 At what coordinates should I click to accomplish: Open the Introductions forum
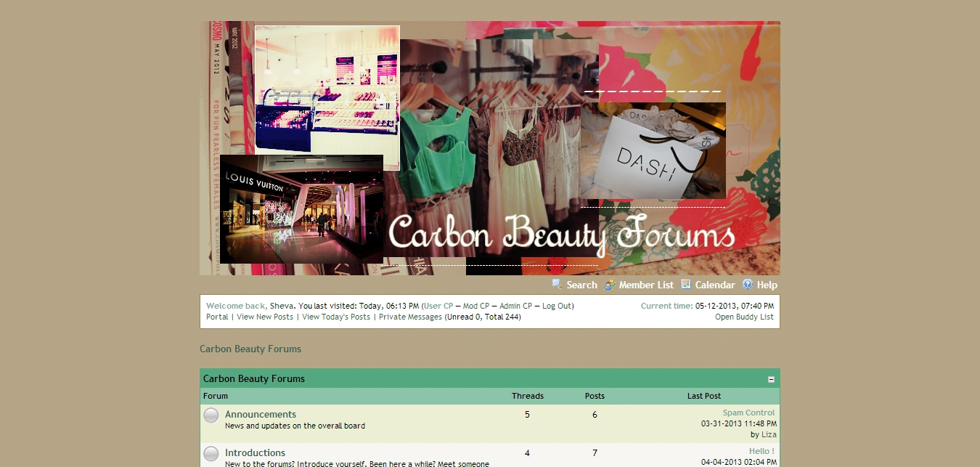(255, 452)
